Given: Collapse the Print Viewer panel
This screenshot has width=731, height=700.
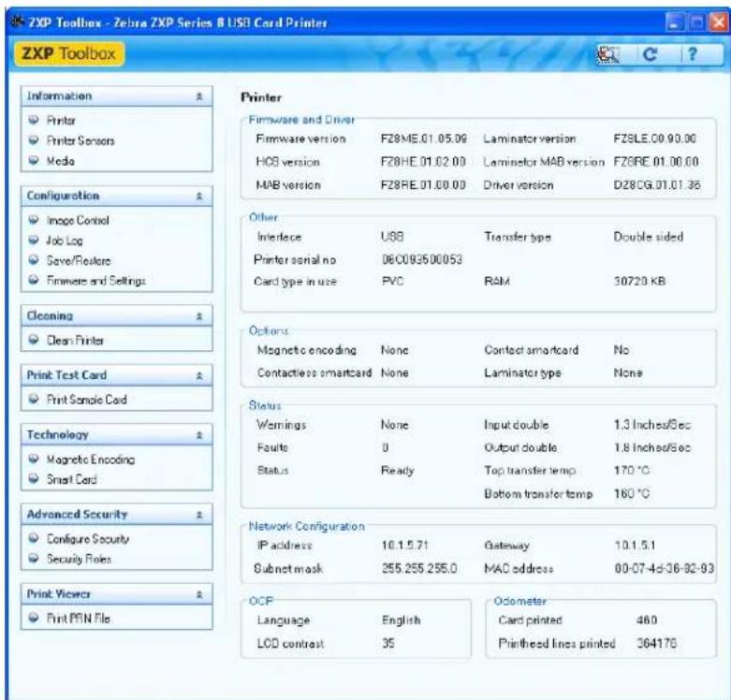Looking at the screenshot, I should (x=199, y=594).
